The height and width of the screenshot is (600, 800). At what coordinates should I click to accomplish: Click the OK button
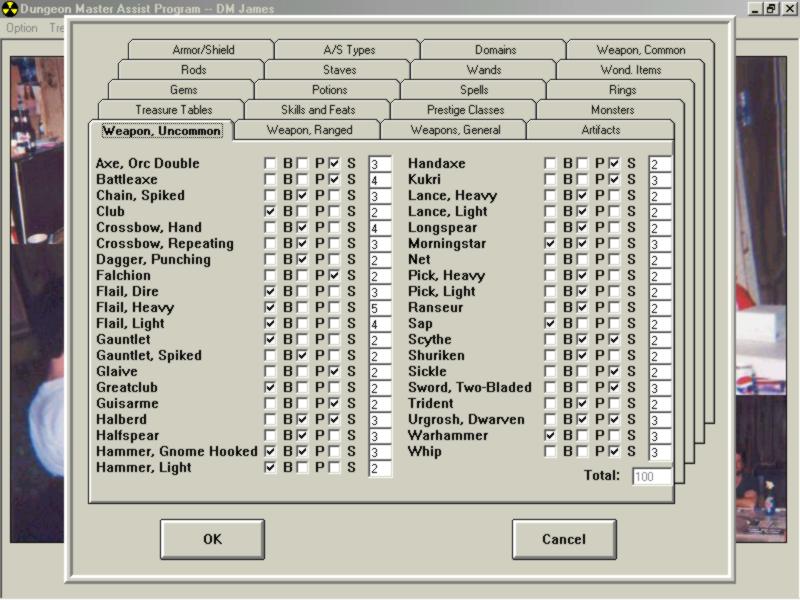212,539
